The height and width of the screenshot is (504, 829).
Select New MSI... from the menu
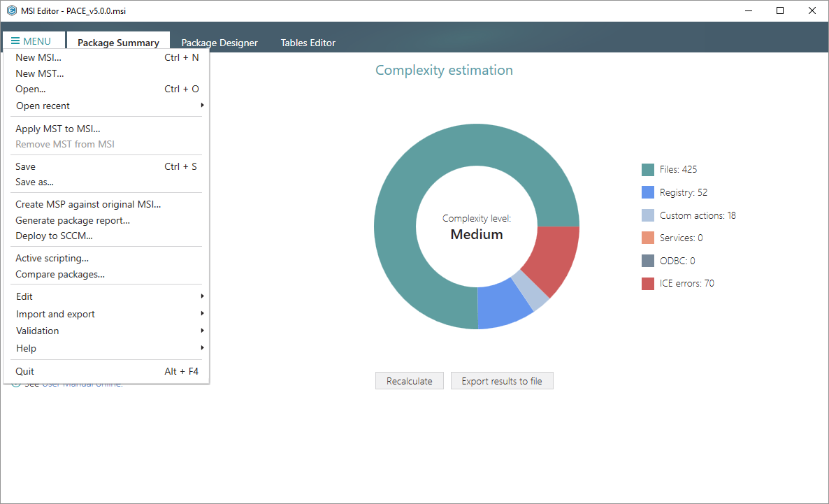[106, 57]
